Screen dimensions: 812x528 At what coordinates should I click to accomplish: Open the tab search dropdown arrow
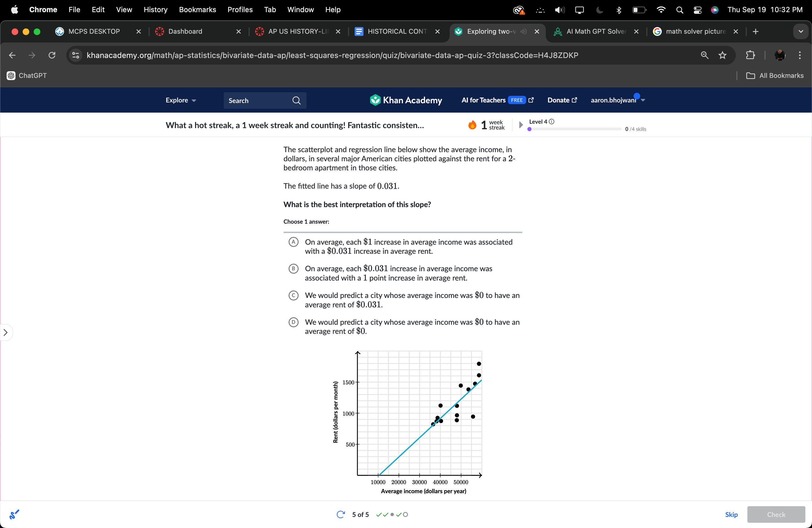[x=801, y=31]
